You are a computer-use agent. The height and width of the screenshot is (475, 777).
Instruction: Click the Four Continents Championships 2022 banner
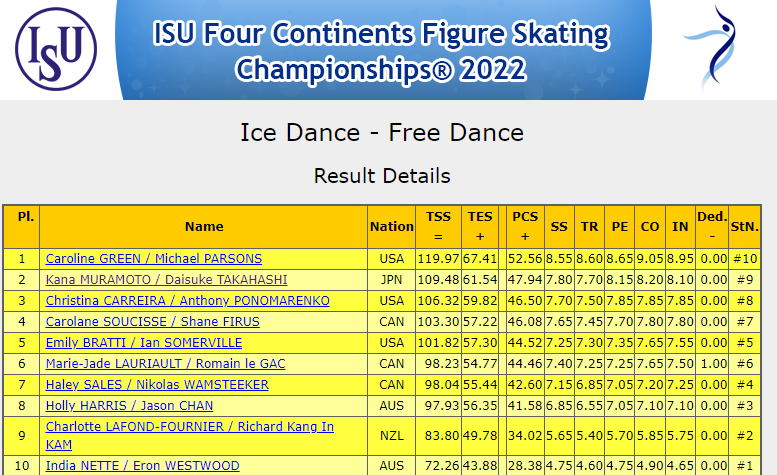[383, 50]
